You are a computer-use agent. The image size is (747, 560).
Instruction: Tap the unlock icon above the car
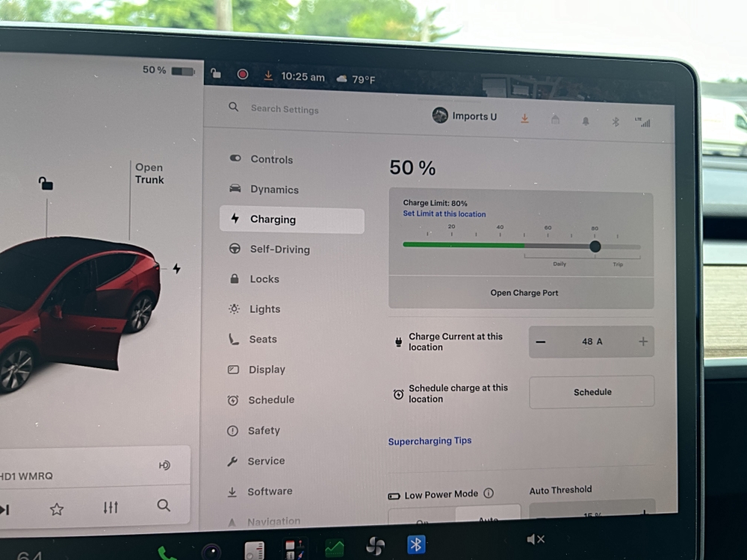[x=46, y=184]
